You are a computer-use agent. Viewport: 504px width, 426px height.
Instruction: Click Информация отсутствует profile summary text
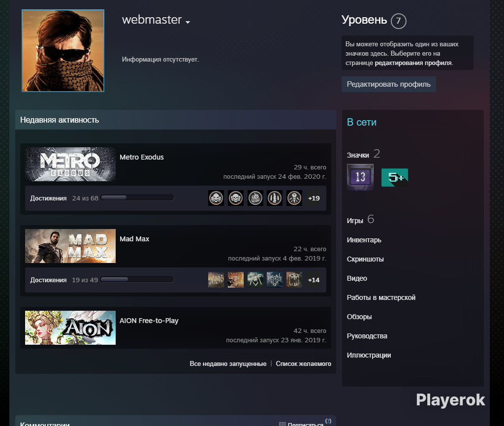(160, 60)
